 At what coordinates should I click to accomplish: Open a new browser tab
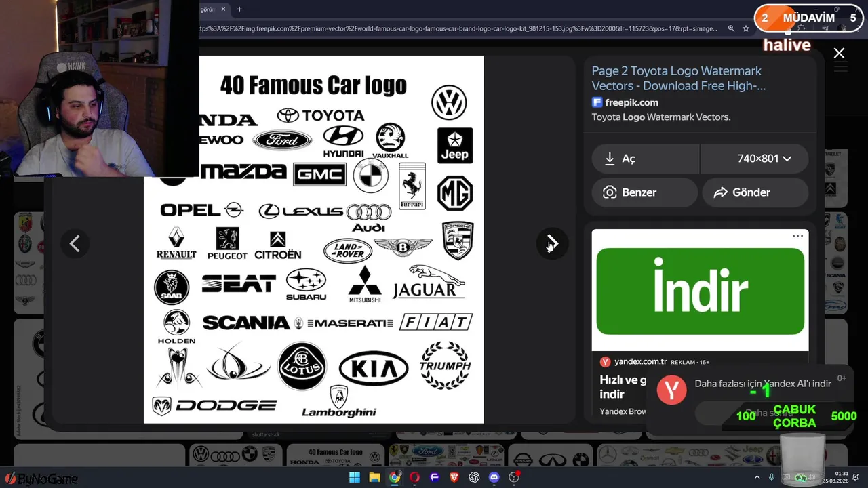(239, 9)
